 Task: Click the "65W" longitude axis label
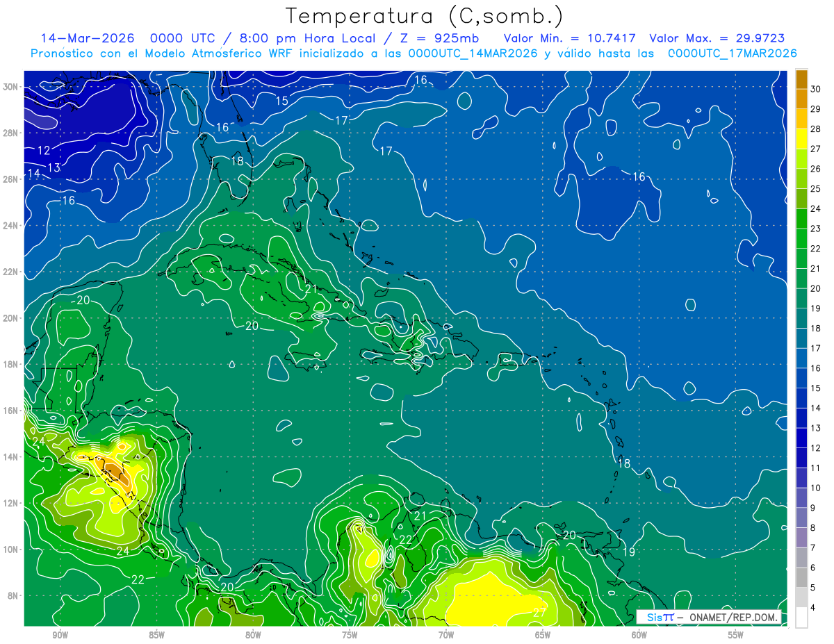tap(543, 635)
